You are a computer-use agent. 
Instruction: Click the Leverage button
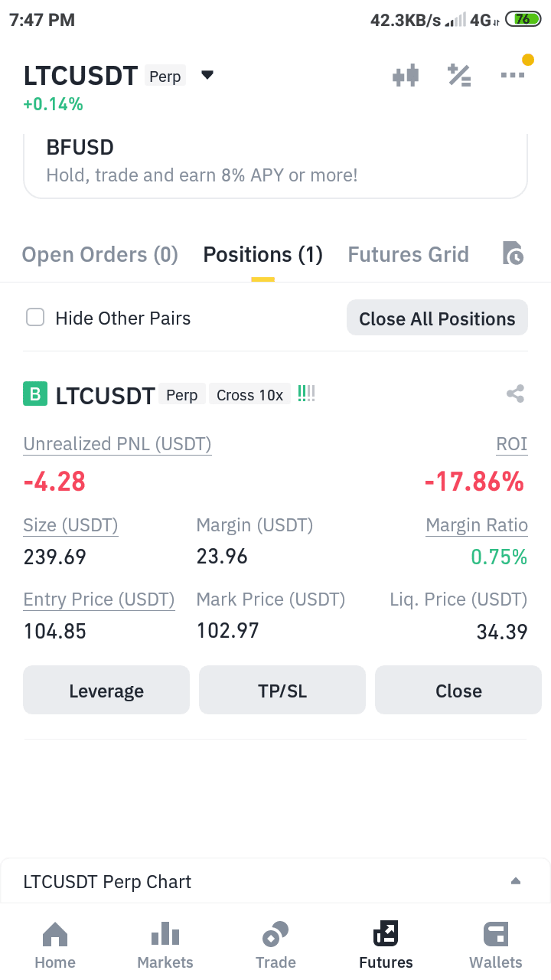point(106,690)
